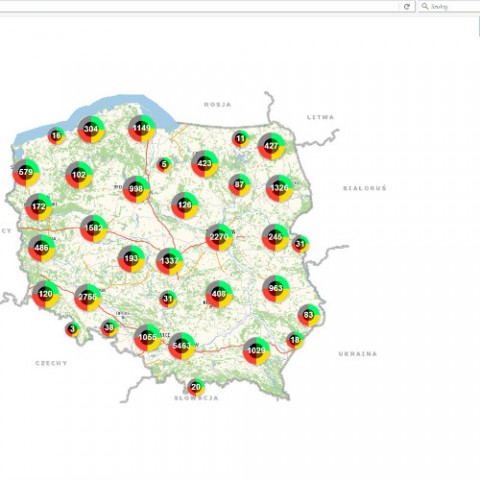This screenshot has width=480, height=480.
Task: Select the 427 cluster marker
Action: click(x=271, y=146)
